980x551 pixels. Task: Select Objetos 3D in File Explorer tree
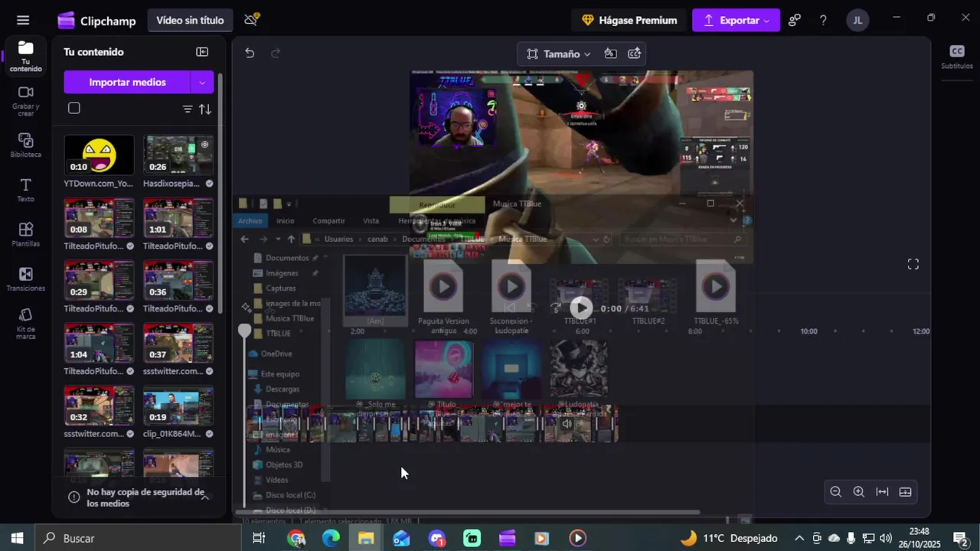[283, 465]
